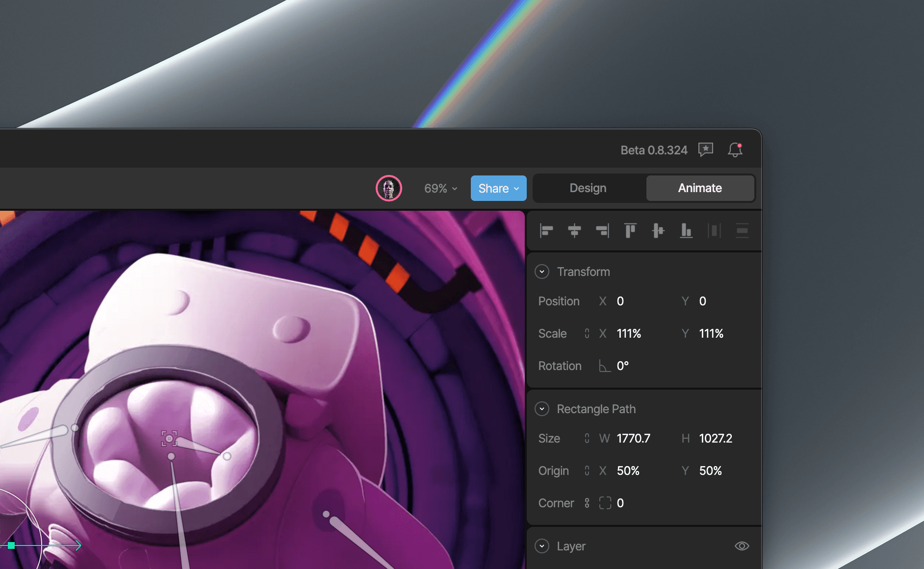
Task: Align left edges
Action: (x=546, y=230)
